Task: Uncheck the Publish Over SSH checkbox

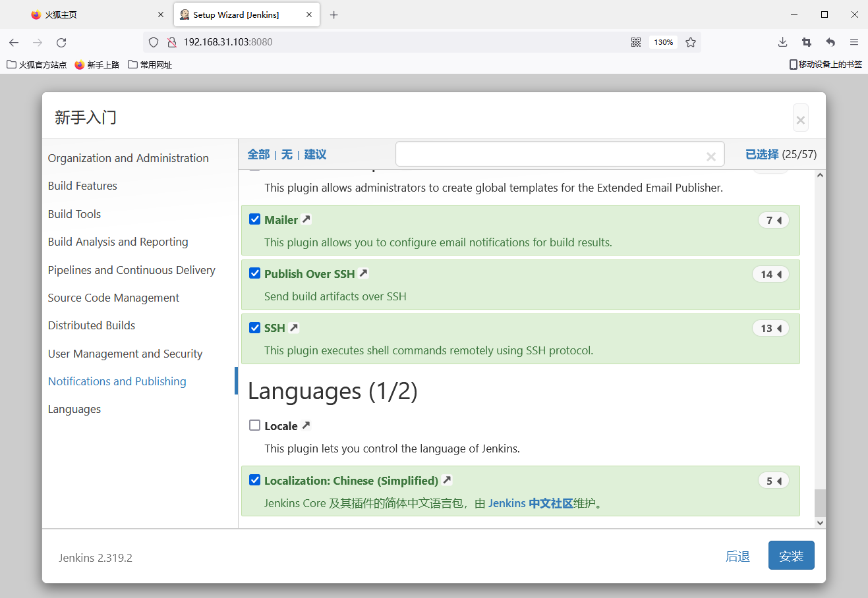Action: click(x=255, y=273)
